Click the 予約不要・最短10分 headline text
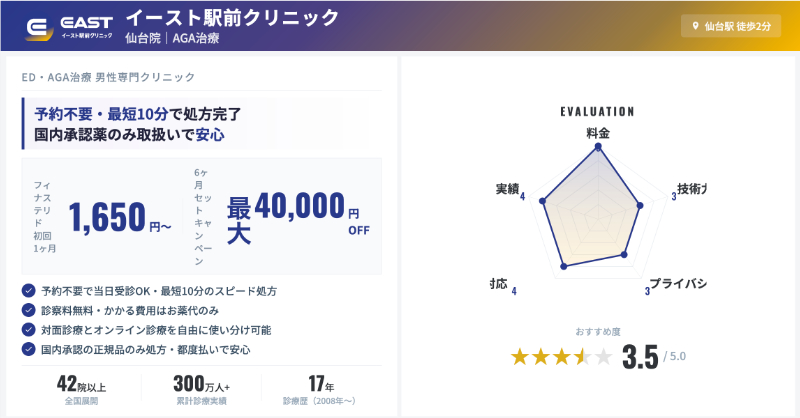800x418 pixels. pos(138,114)
